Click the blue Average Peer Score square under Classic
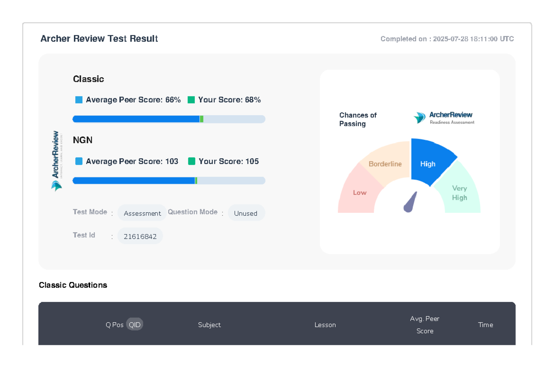554x392 pixels. (x=79, y=100)
